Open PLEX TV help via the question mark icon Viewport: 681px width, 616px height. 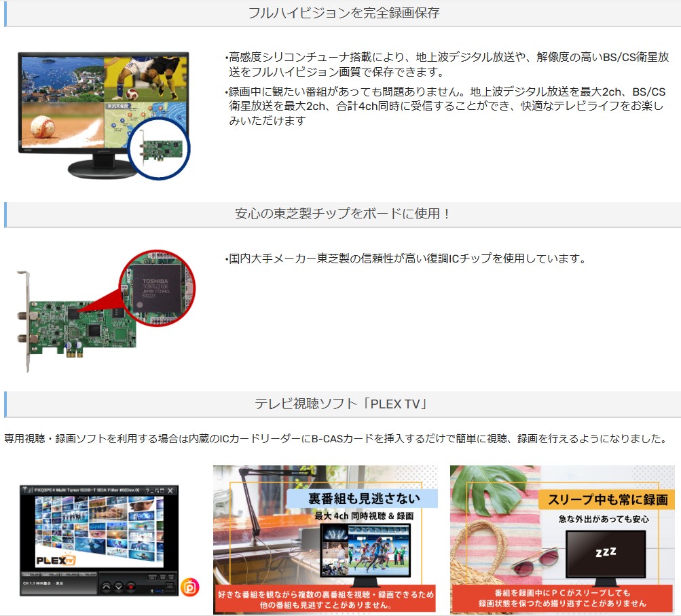click(x=147, y=490)
